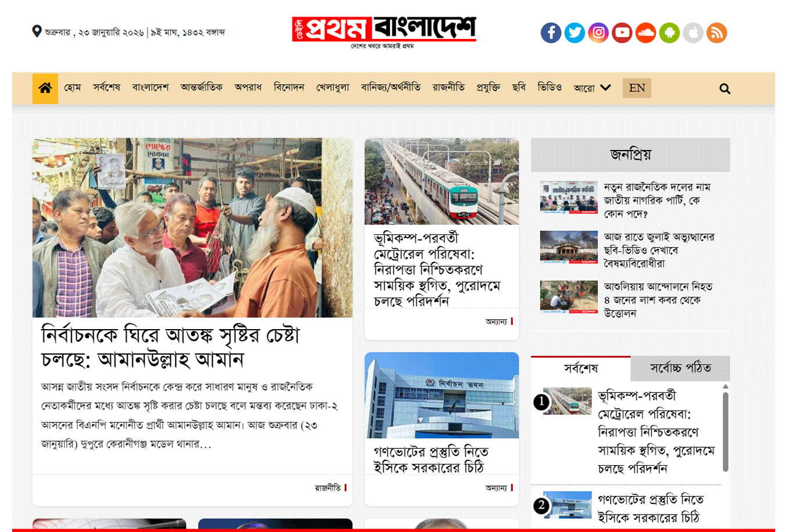Open the SoundCloud icon link
The image size is (792, 532).
click(645, 33)
